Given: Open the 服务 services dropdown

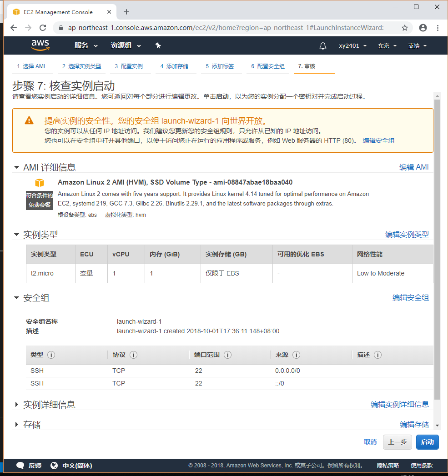Looking at the screenshot, I should 86,45.
